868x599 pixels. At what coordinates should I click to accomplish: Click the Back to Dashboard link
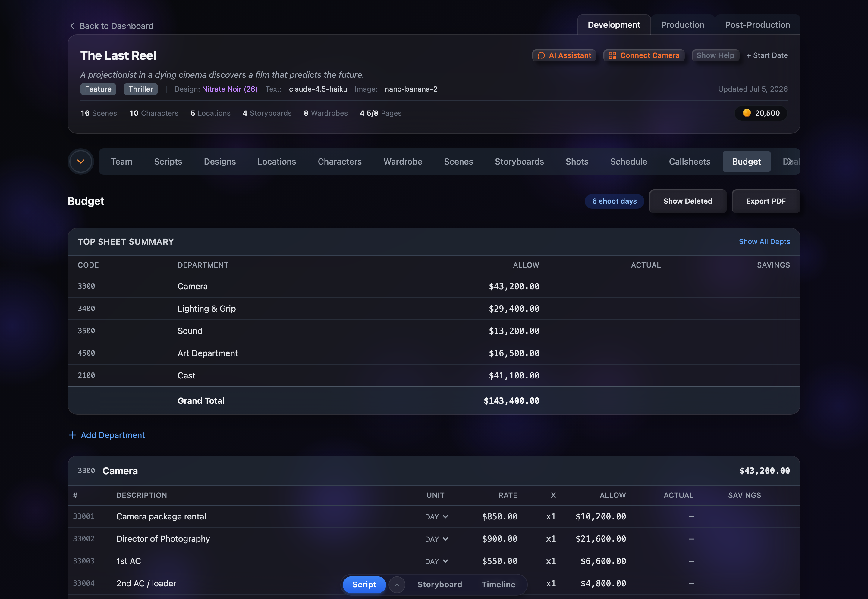click(x=112, y=26)
